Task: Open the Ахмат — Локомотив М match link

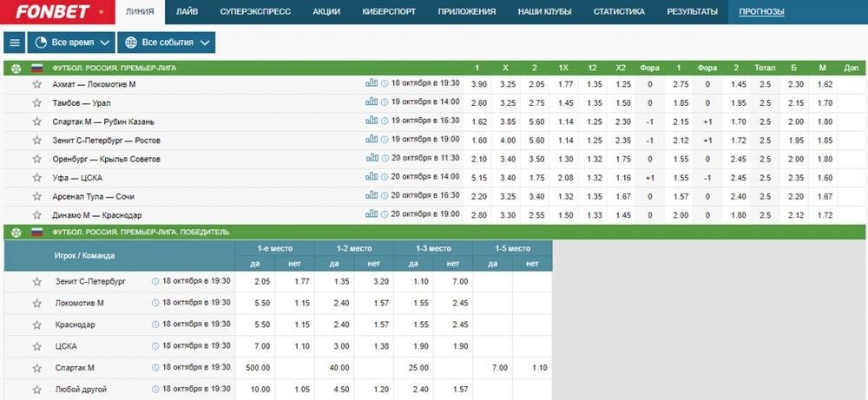Action: click(94, 85)
